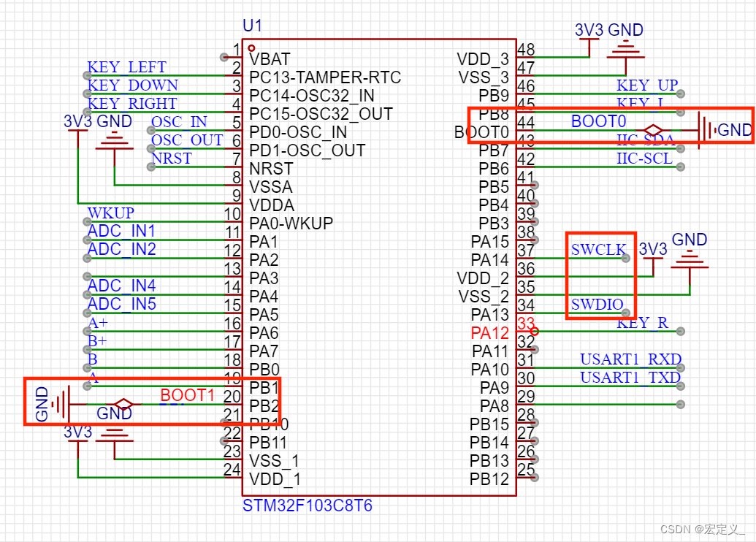Click the PD1-OSC_OUT pin name
The image size is (756, 542).
pos(307,151)
